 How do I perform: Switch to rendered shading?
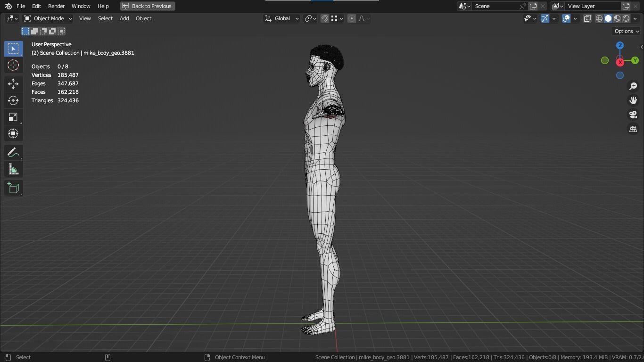(626, 18)
